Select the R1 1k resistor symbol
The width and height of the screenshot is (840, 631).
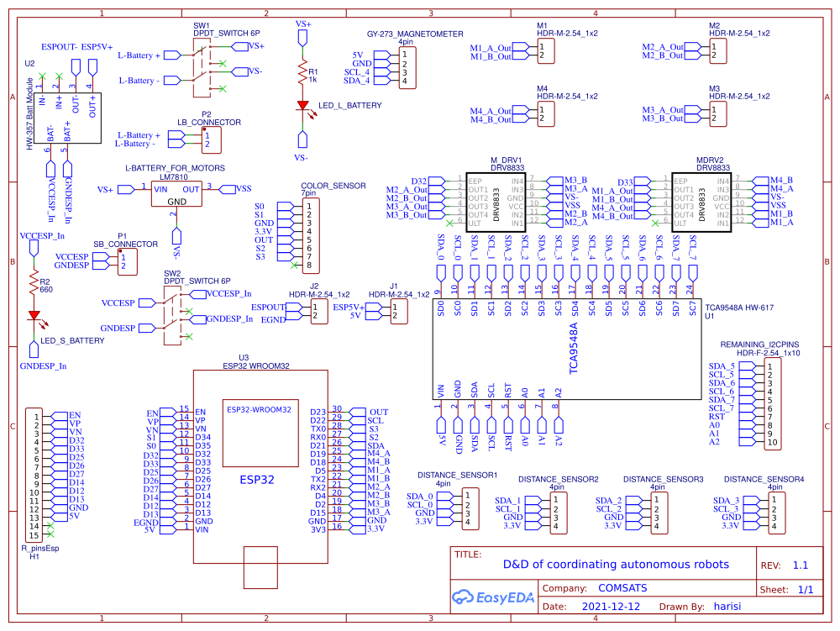[x=302, y=71]
